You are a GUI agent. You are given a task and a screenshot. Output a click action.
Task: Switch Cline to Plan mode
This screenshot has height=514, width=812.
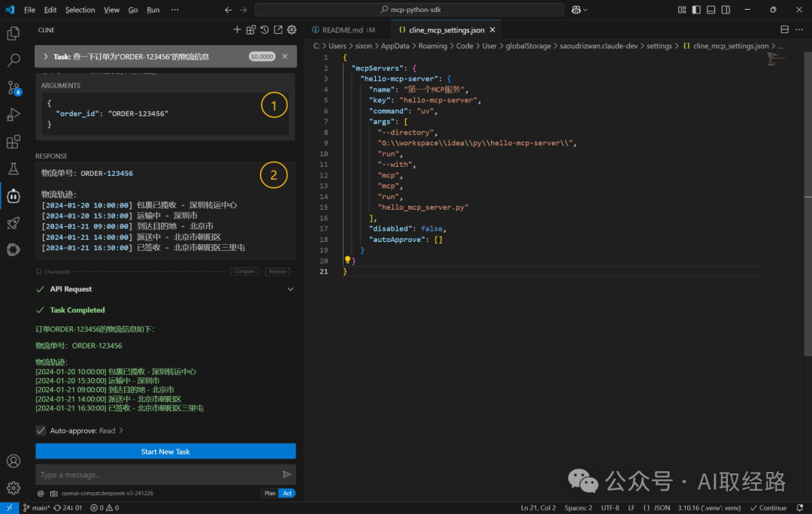click(269, 493)
